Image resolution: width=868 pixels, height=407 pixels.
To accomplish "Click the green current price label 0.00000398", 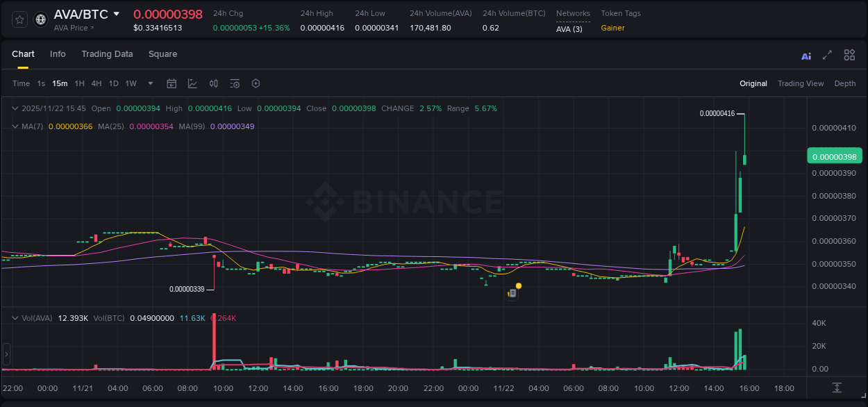I will point(834,156).
